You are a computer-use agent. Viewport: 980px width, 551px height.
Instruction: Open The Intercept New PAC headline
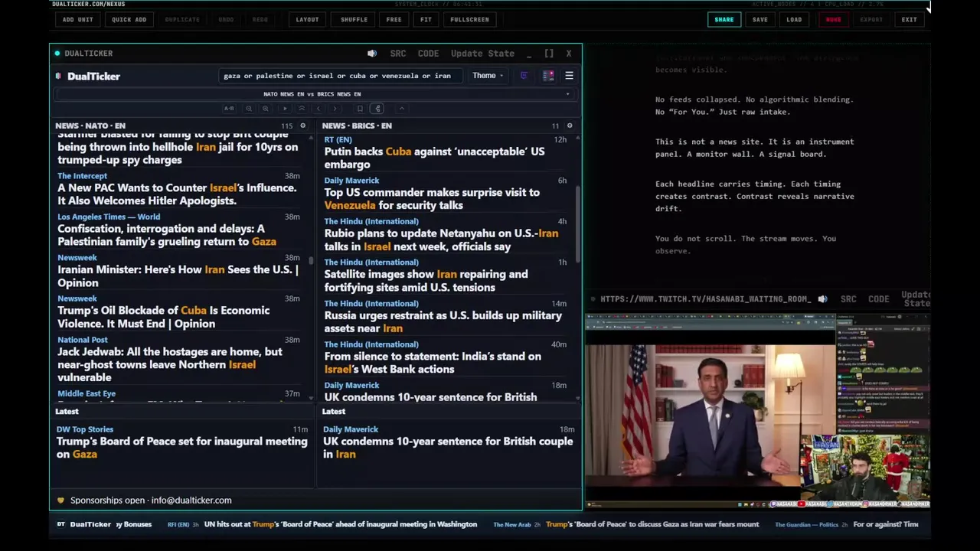click(x=177, y=194)
